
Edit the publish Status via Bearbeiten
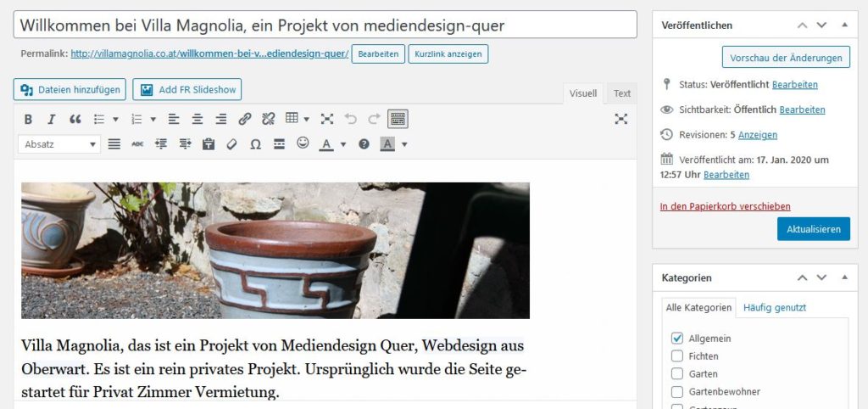[x=794, y=85]
